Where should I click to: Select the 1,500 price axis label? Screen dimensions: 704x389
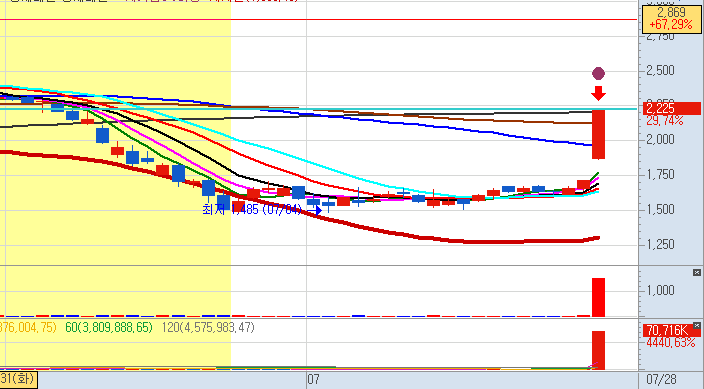tap(660, 209)
